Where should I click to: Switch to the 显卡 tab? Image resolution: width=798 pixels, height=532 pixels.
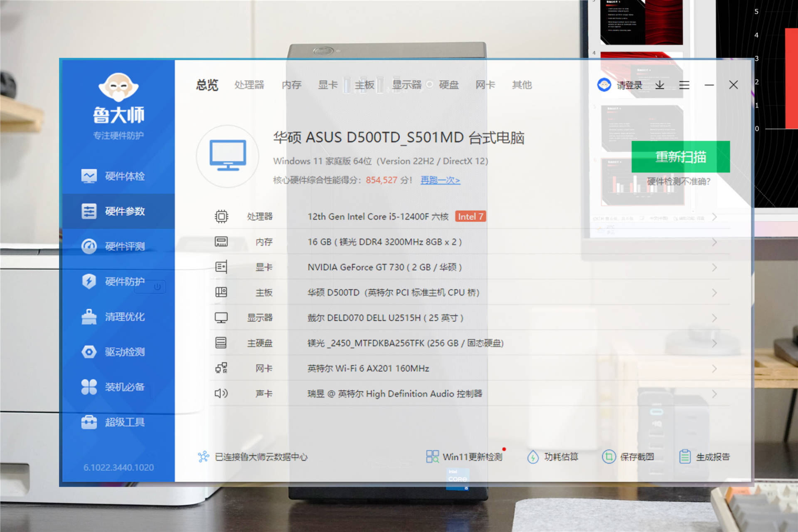coord(328,85)
